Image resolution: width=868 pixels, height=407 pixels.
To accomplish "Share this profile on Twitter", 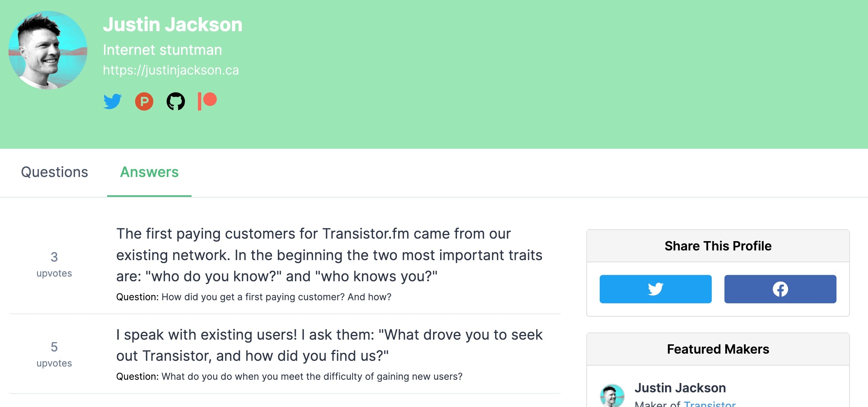I will point(655,289).
